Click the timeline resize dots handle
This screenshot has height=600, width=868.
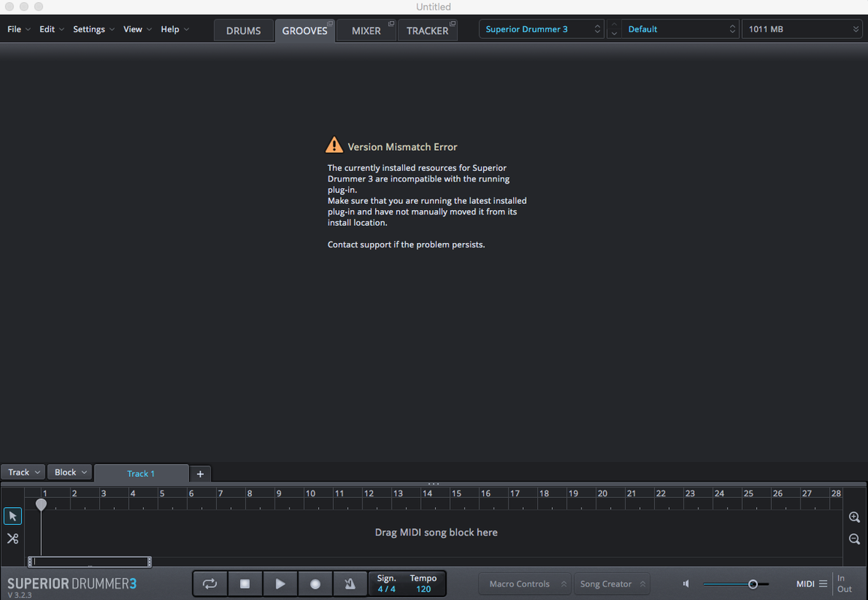[x=434, y=484]
